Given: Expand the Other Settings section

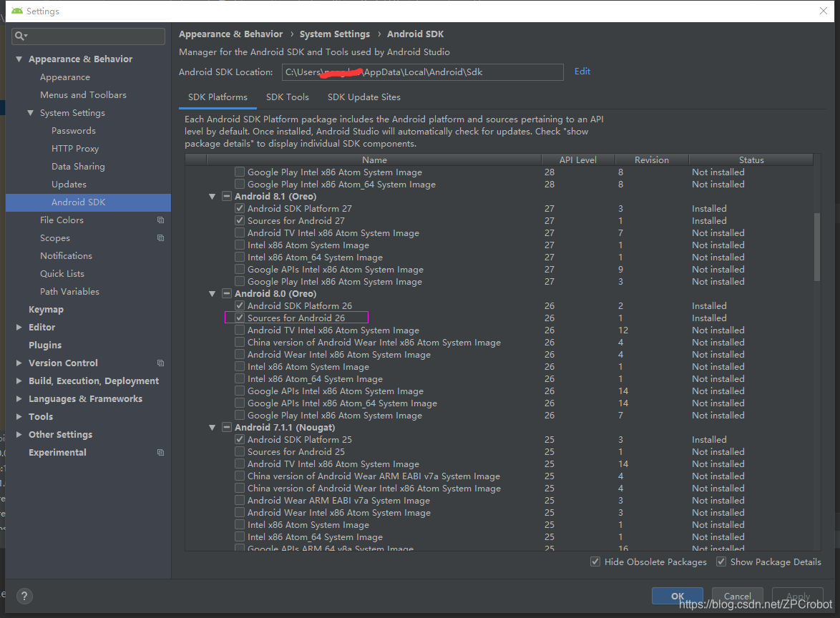Looking at the screenshot, I should [19, 434].
